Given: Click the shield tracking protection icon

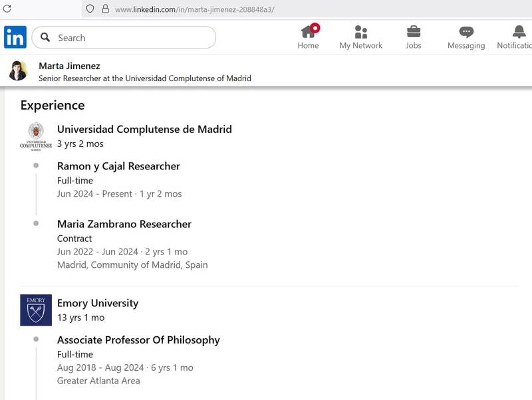Looking at the screenshot, I should click(x=90, y=9).
